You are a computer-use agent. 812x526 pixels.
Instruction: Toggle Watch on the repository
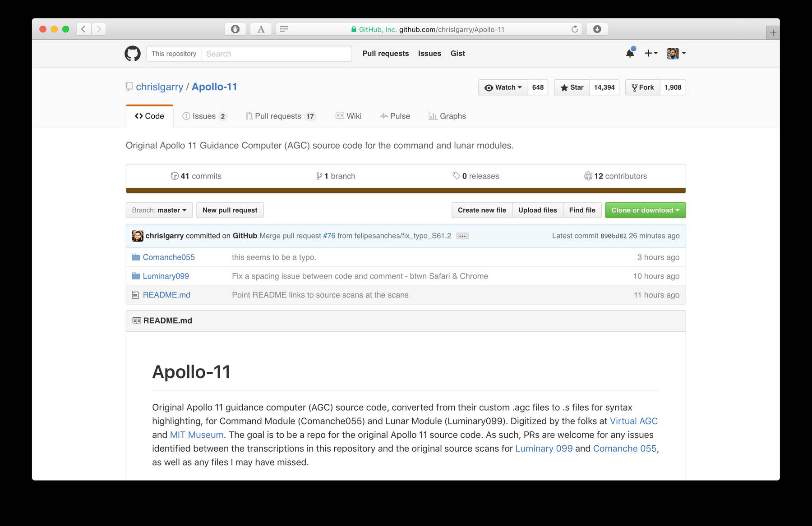pyautogui.click(x=503, y=87)
